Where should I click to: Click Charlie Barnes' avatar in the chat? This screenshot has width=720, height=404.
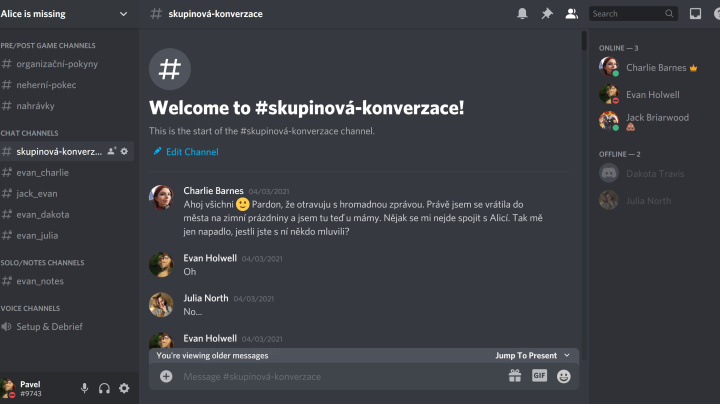click(x=161, y=197)
